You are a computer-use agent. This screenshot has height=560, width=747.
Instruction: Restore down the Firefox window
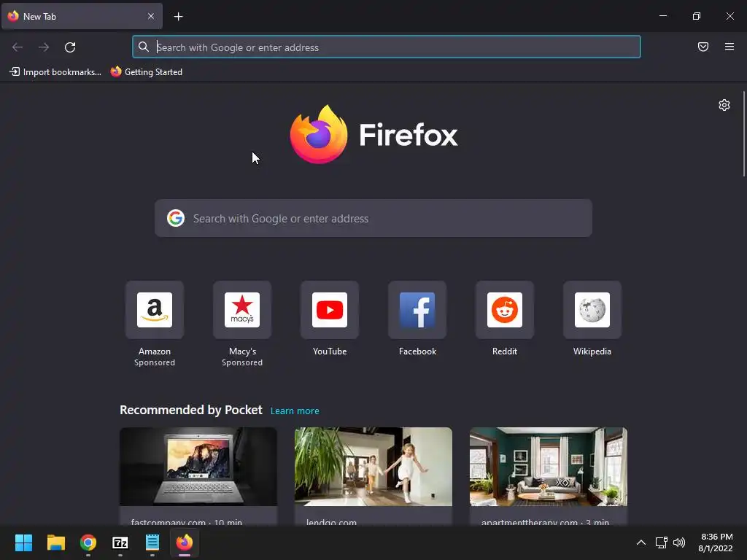point(697,16)
